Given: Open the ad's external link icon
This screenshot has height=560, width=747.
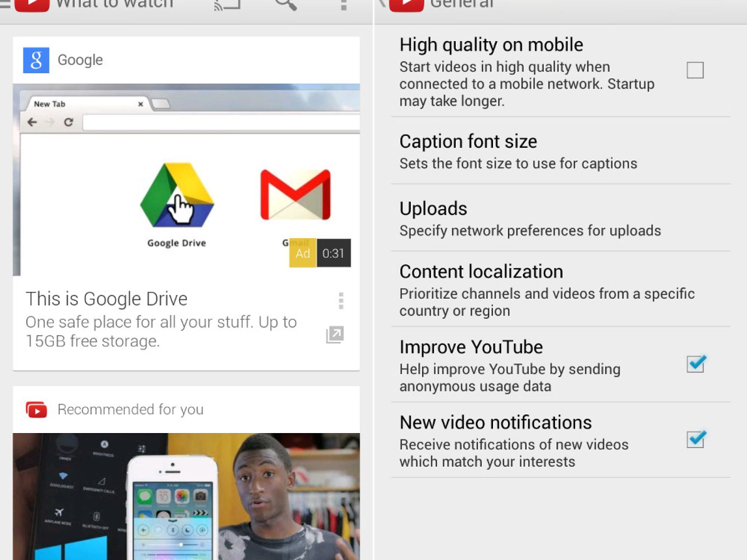Looking at the screenshot, I should [x=335, y=335].
